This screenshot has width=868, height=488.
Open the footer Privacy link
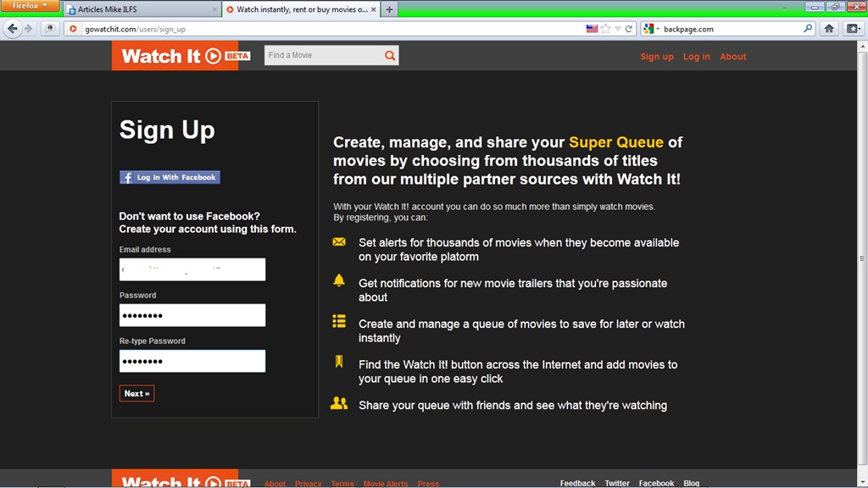tap(309, 484)
